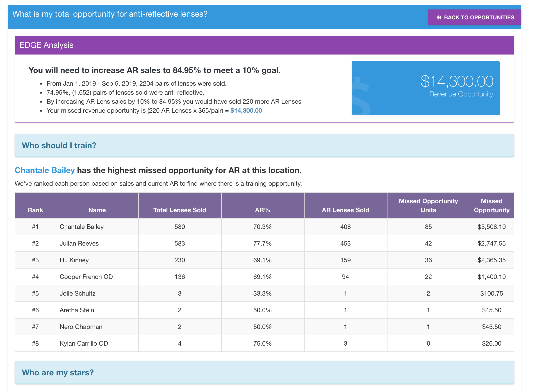This screenshot has height=392, width=533.
Task: Click the 33.3% AR value for Jolie Schultz
Action: point(262,293)
